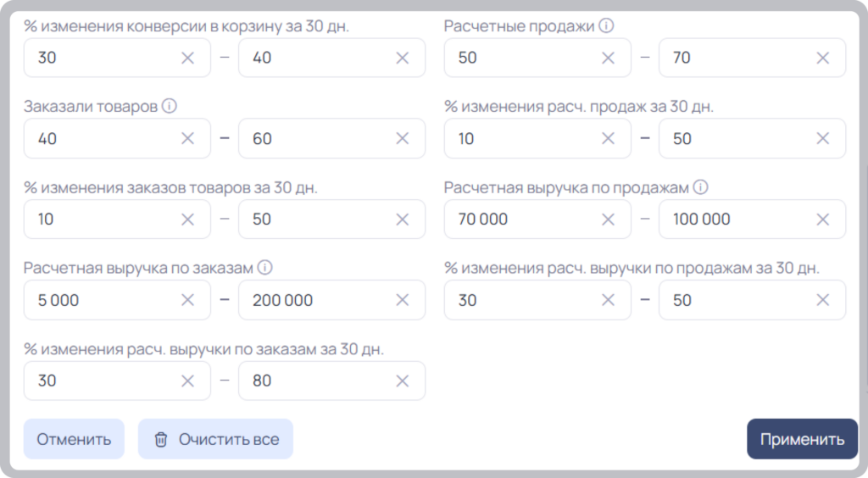The image size is (868, 478).
Task: Apply filters with Применить button
Action: click(802, 439)
